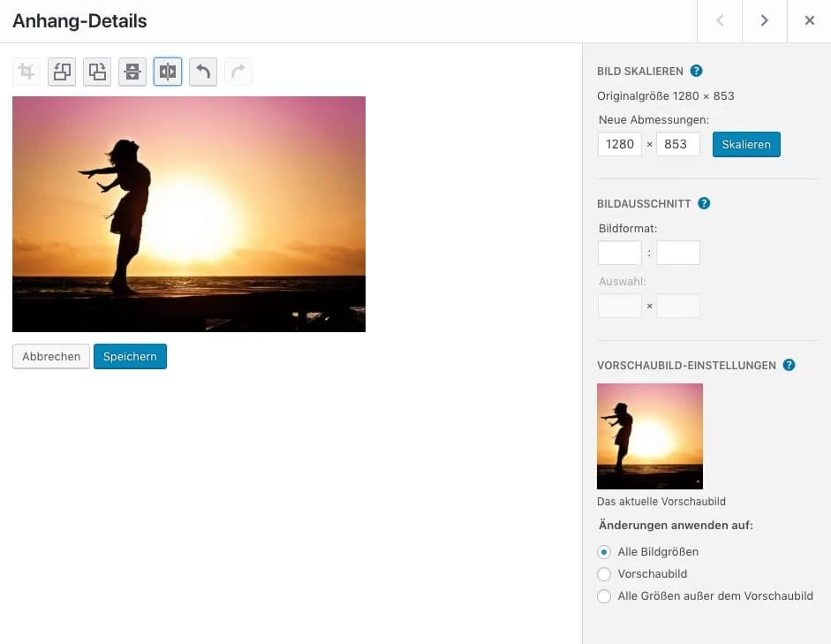Go to the next attachment

[x=763, y=20]
